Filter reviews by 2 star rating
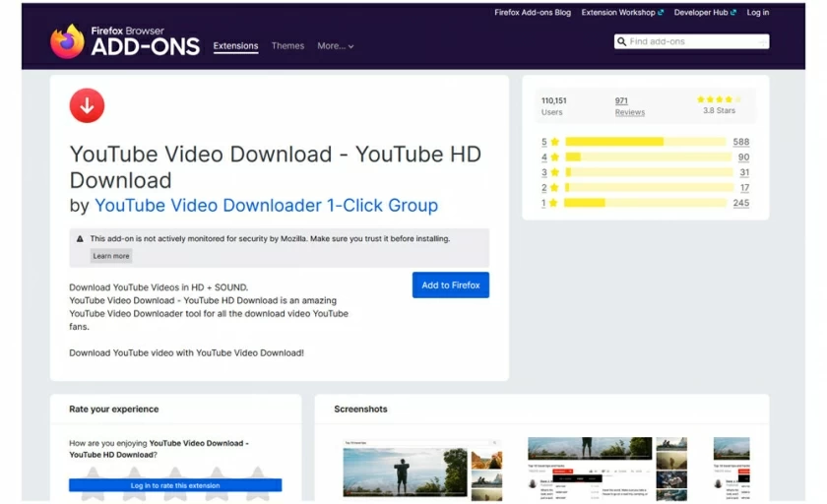The height and width of the screenshot is (504, 827). (550, 188)
